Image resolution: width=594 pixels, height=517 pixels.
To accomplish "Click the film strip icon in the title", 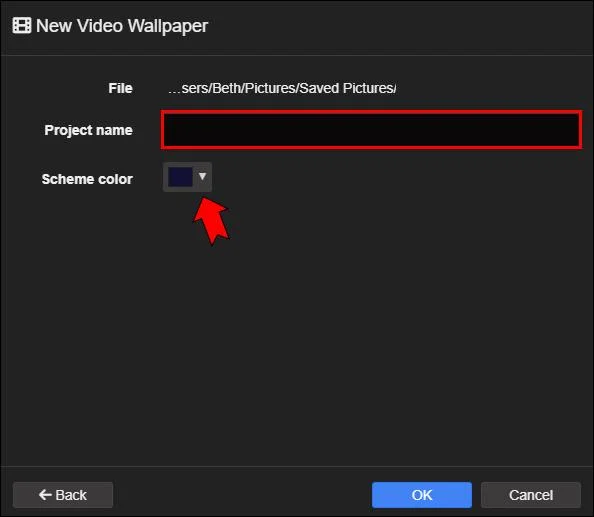I will 22,26.
